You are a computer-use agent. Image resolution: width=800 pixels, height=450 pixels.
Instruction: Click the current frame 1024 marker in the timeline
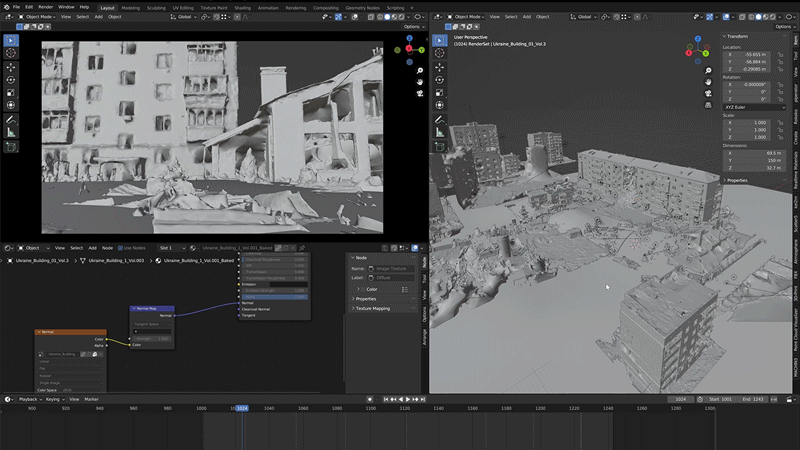(242, 408)
